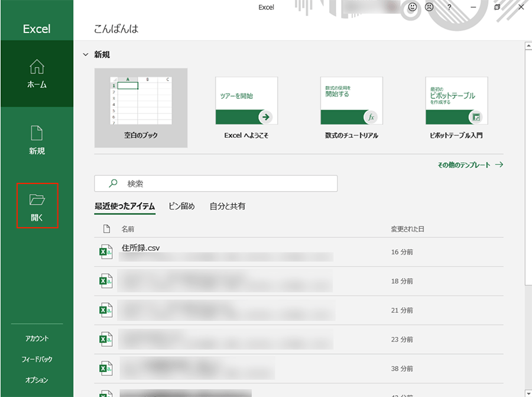Click the smiley face feedback icon
532x397 pixels.
(x=412, y=7)
